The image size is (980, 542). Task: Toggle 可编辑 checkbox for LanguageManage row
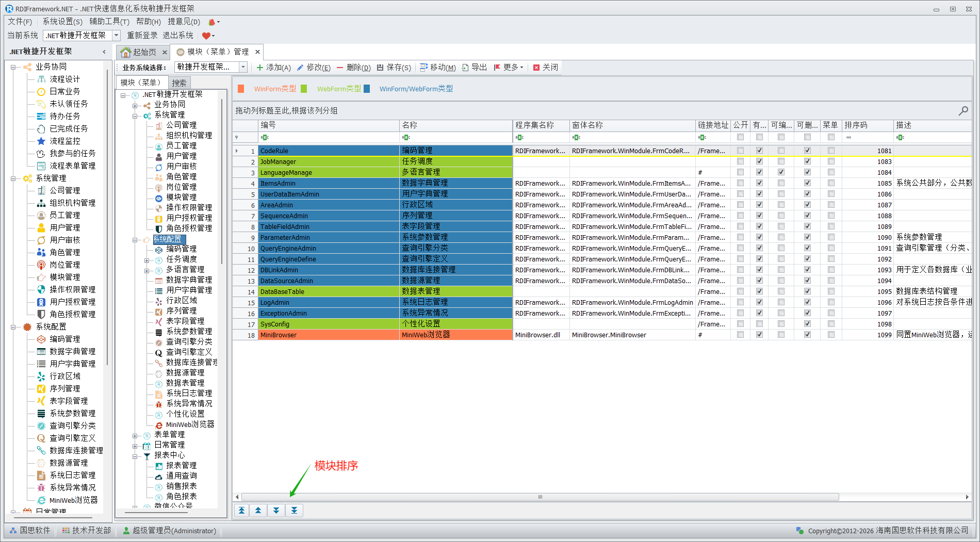[781, 172]
